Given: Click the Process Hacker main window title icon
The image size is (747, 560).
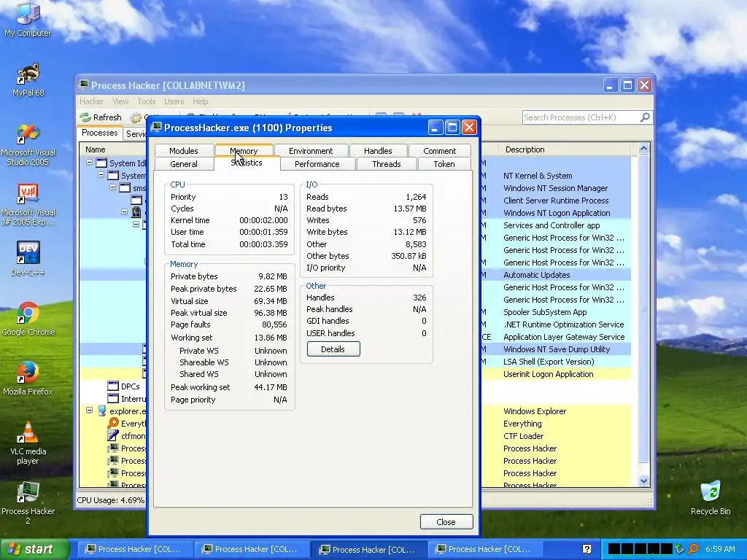Looking at the screenshot, I should 83,85.
